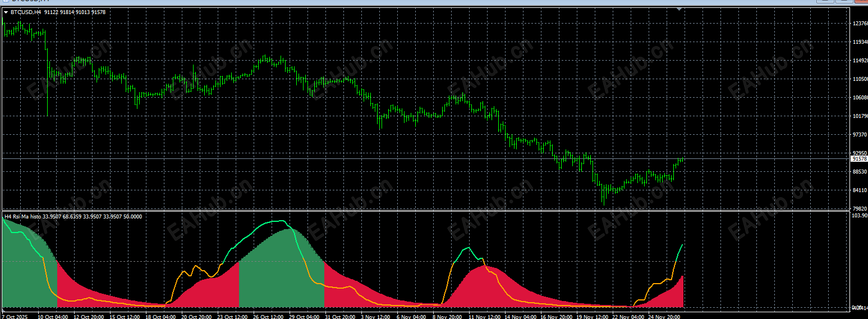Click the 10 Oct 04:00 time label
Viewport: 868px width, 319px height.
click(53, 316)
